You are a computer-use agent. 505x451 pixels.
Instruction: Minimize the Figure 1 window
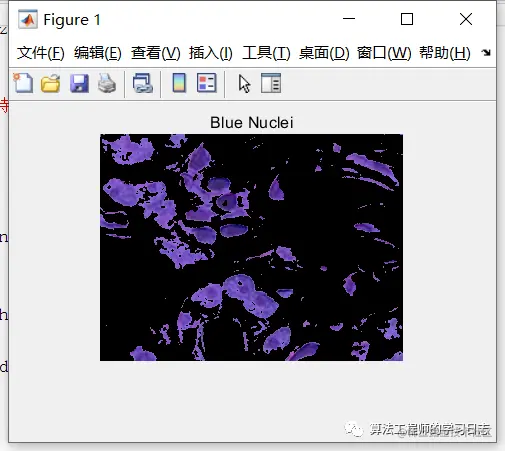[x=349, y=19]
